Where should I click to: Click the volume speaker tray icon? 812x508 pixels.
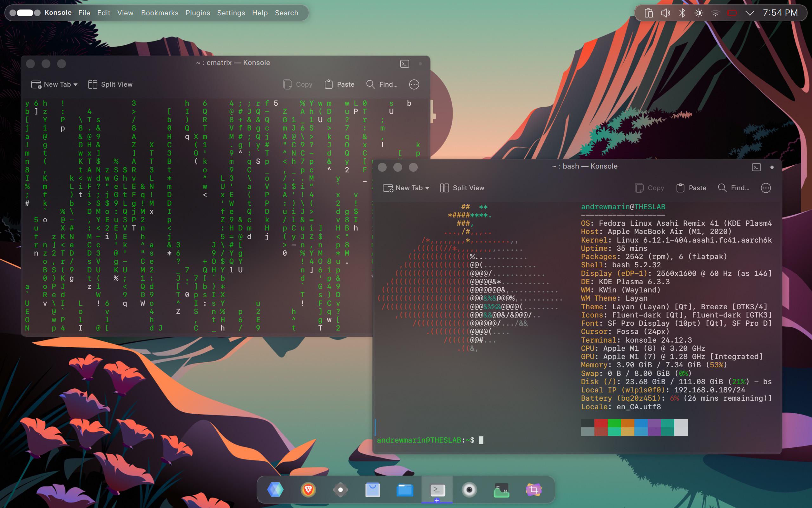(x=665, y=13)
